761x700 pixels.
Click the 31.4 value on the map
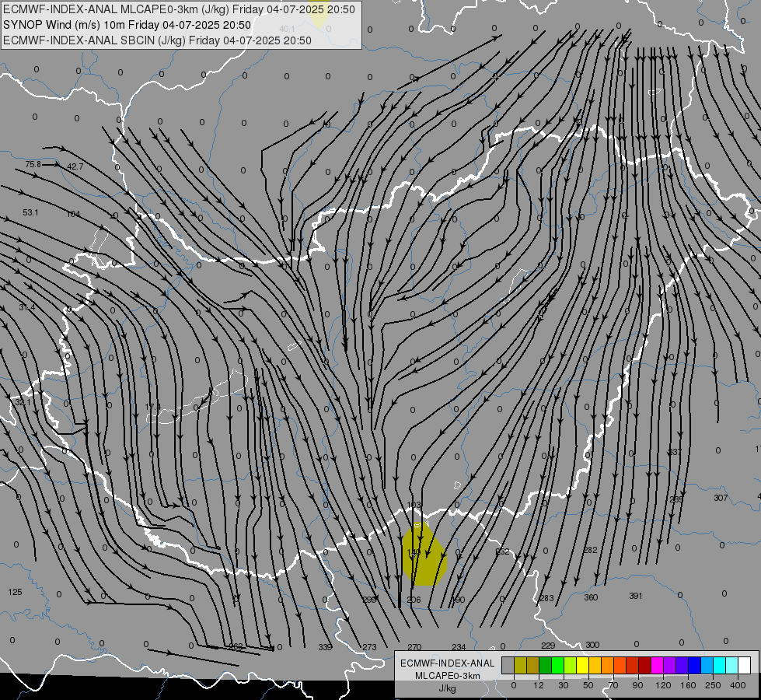pos(27,307)
